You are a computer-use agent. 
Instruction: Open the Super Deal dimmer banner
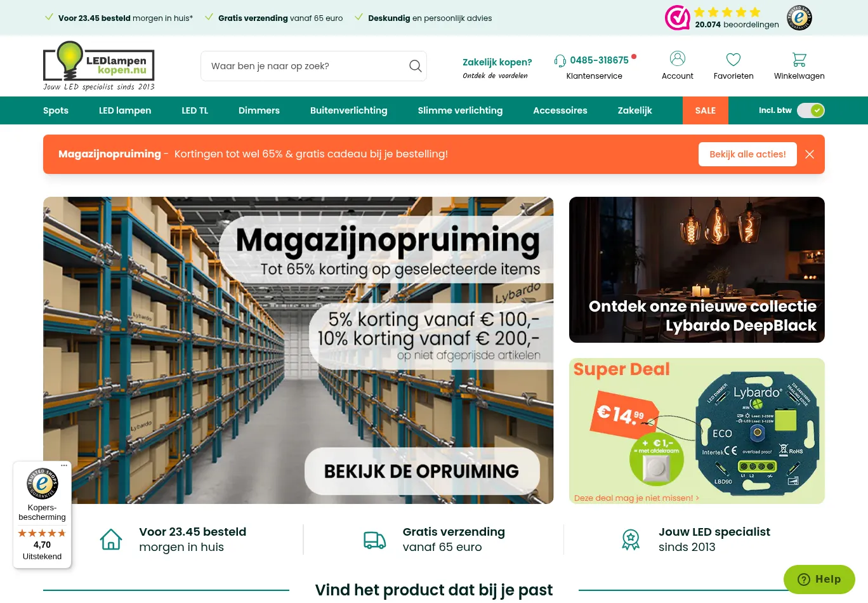[697, 431]
